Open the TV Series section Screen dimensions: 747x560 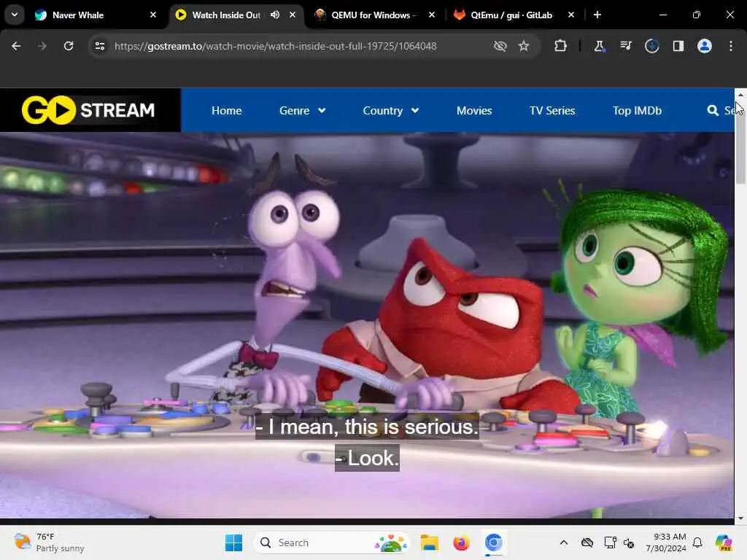point(552,111)
